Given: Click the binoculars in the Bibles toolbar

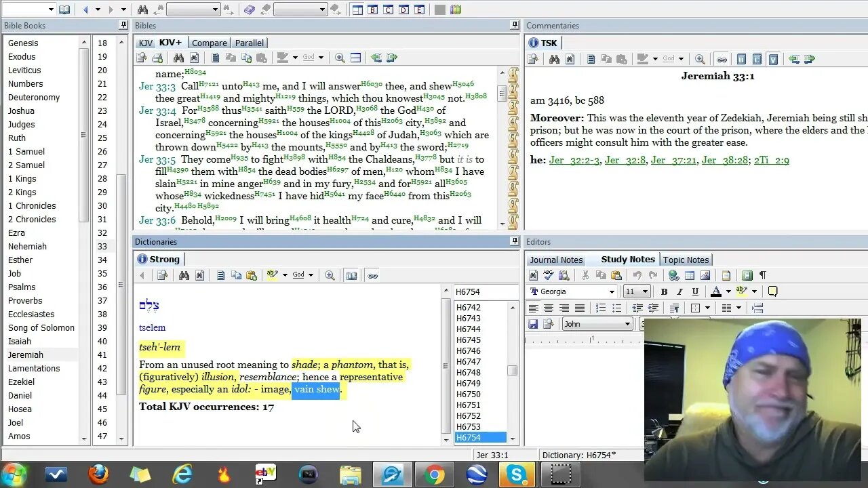Looking at the screenshot, I should tap(178, 58).
